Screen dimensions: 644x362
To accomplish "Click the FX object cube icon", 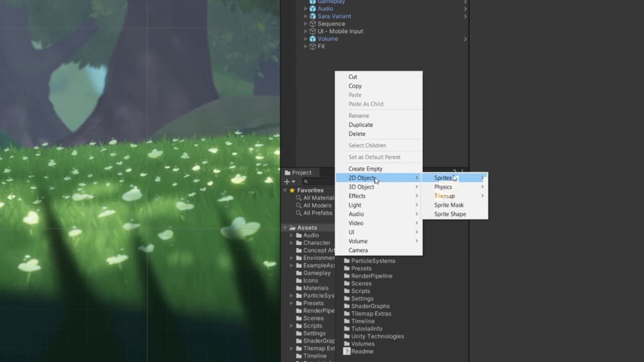I will [x=312, y=46].
